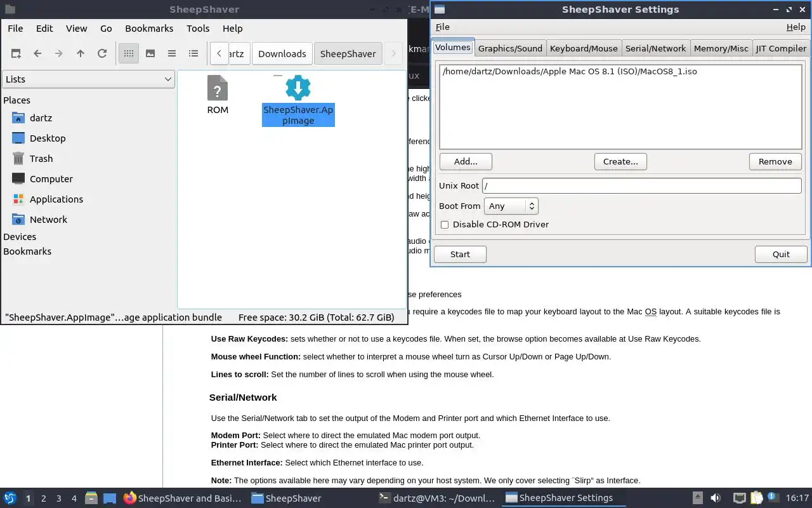Click the Devices section header in sidebar

point(20,236)
